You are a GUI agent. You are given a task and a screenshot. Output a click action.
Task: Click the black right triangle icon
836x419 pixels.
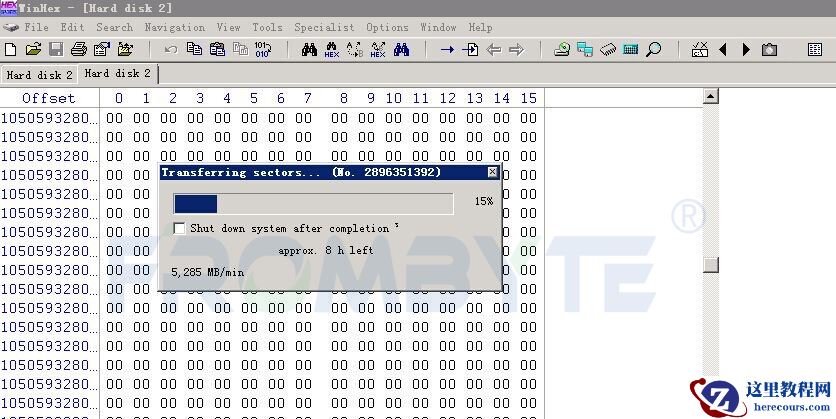746,50
